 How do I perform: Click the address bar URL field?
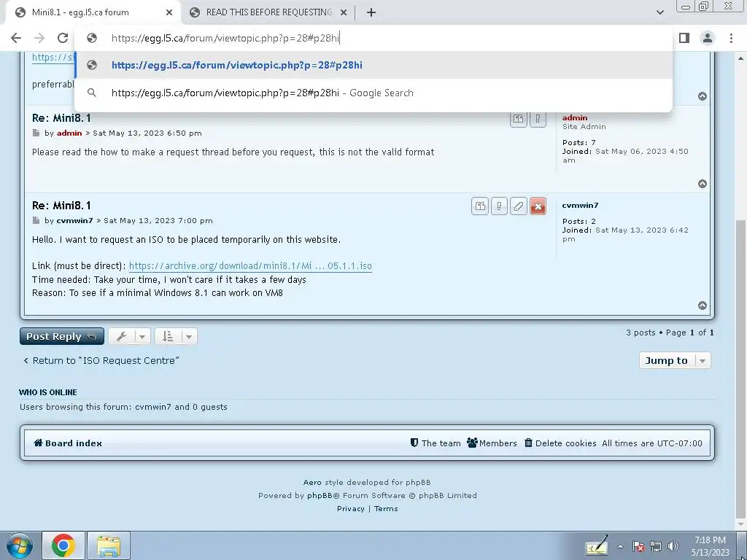[x=373, y=38]
